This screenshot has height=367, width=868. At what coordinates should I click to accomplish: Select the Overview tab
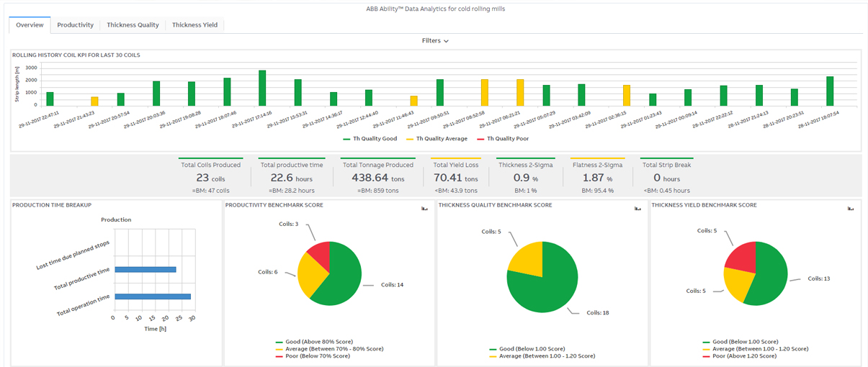[x=30, y=24]
